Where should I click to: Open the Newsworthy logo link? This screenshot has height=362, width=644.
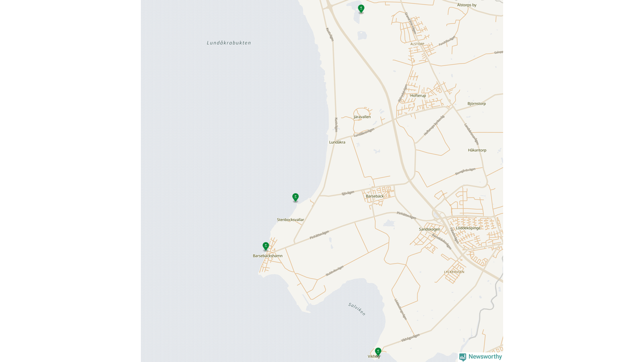pyautogui.click(x=480, y=357)
